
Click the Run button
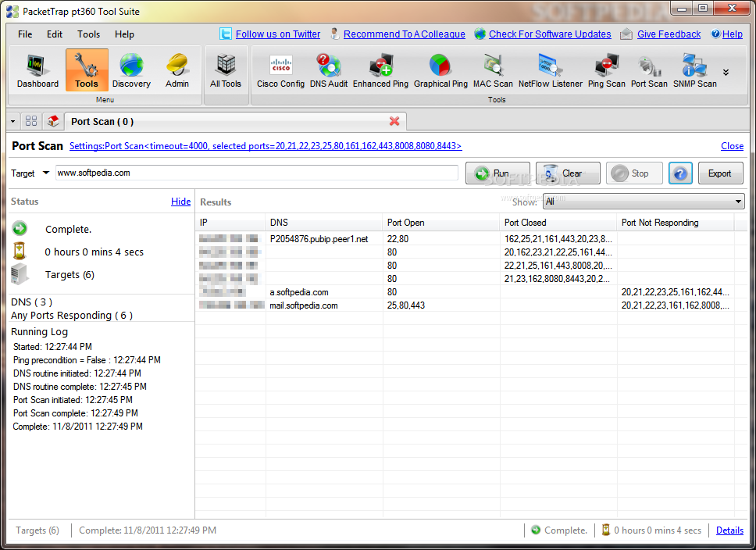click(497, 173)
